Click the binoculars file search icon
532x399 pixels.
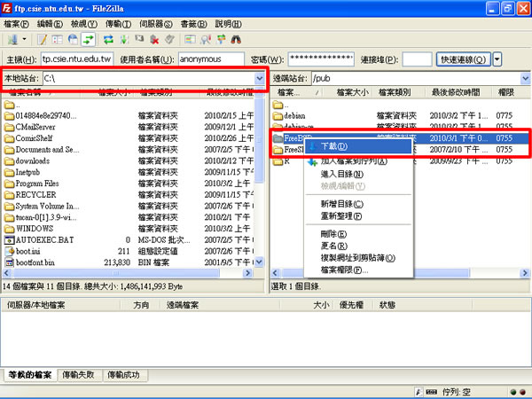tap(236, 40)
